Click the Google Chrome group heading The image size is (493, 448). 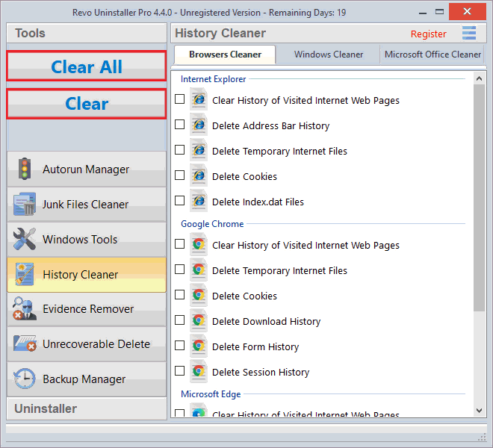point(212,223)
